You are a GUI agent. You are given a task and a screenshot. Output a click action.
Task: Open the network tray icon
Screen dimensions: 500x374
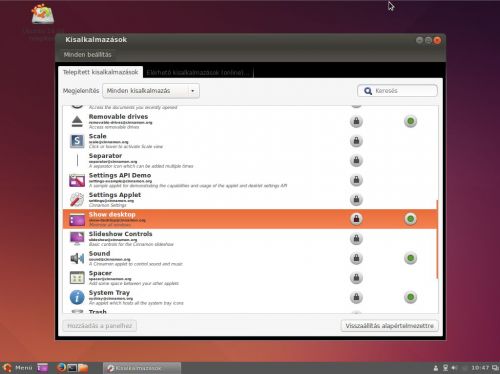(445, 368)
